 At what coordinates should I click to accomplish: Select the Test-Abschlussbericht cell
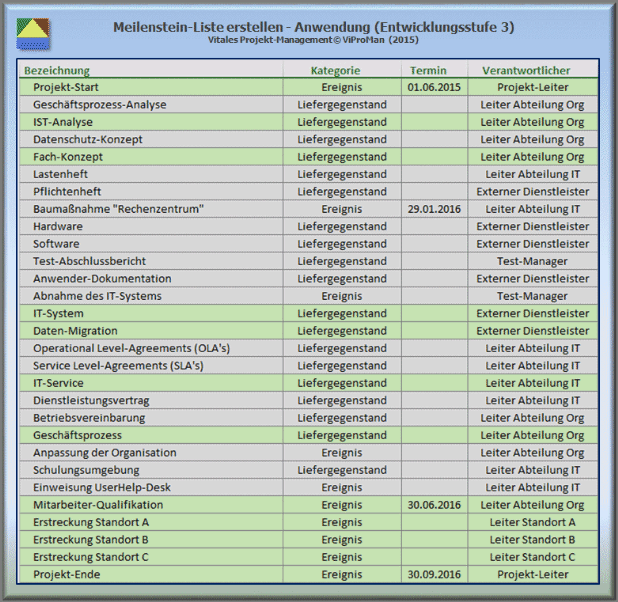pos(151,261)
